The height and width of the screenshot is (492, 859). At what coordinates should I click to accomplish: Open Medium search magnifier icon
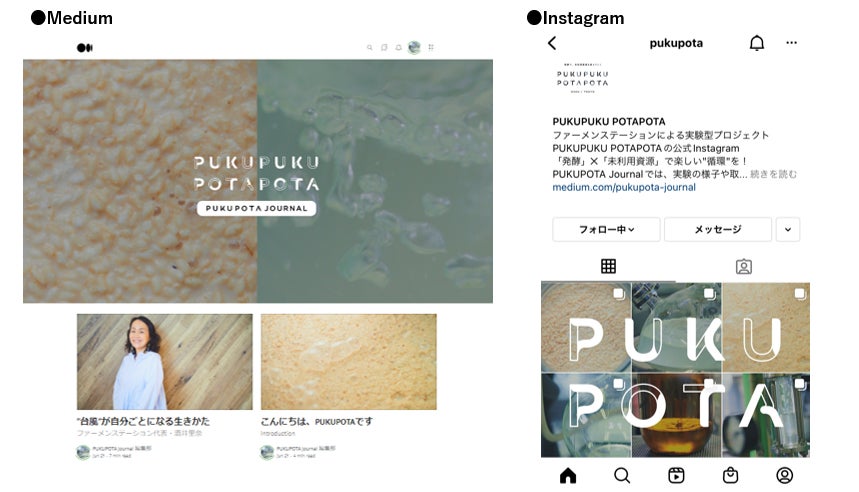pos(370,48)
